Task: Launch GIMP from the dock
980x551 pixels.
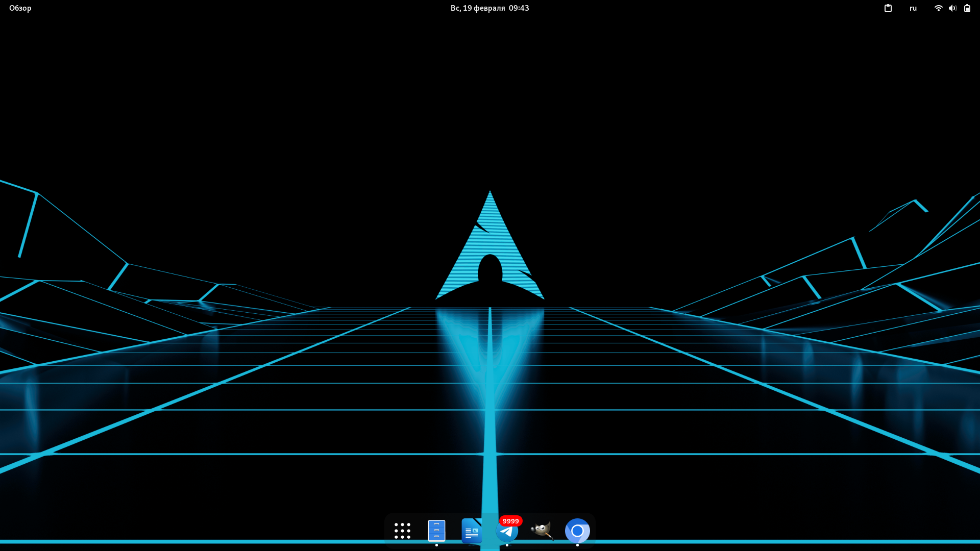Action: pos(542,531)
